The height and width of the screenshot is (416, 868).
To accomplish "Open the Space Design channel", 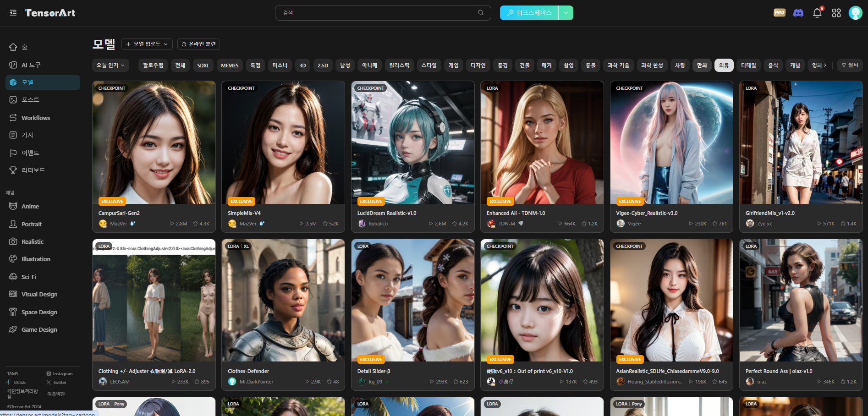I will 43,312.
